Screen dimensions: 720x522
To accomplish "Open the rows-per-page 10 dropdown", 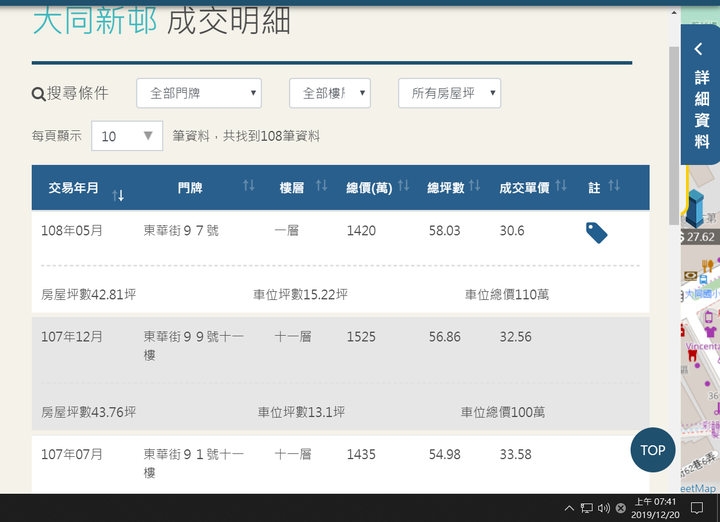I will tap(127, 136).
